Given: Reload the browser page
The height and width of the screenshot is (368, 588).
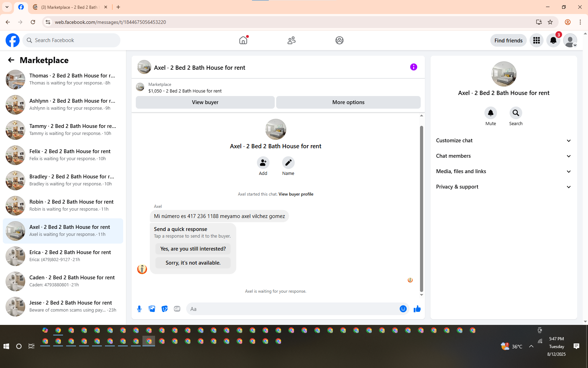Looking at the screenshot, I should (x=33, y=22).
